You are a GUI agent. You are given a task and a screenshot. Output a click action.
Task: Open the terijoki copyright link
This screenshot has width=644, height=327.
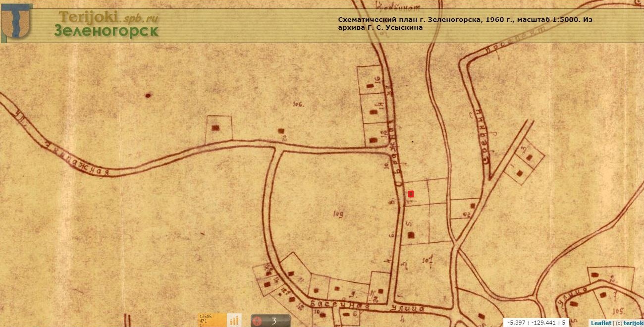pos(633,323)
